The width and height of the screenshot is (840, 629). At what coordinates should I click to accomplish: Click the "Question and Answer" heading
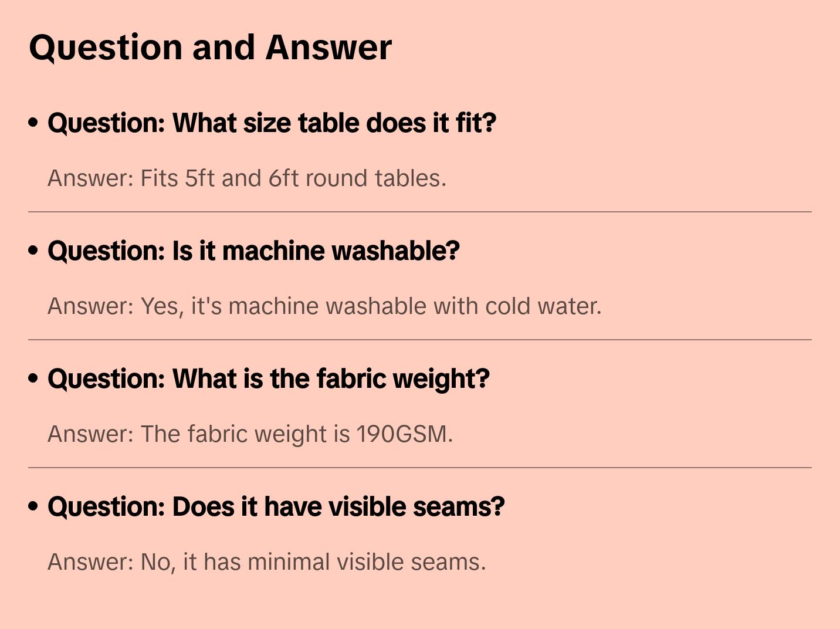point(210,48)
